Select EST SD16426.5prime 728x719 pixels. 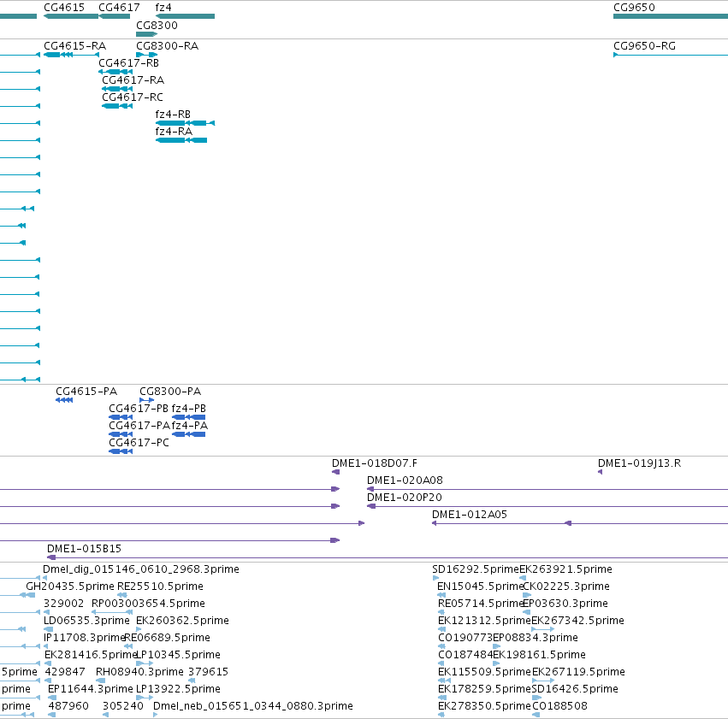(x=575, y=689)
